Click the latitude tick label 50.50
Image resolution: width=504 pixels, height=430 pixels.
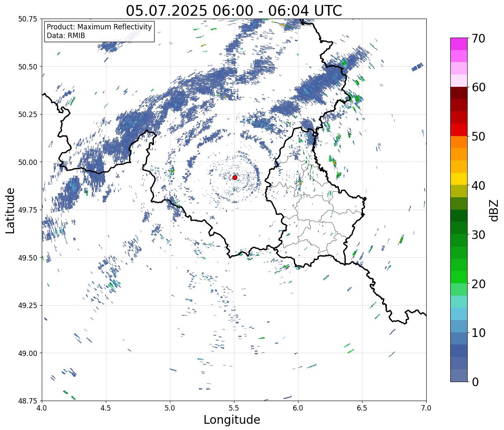(x=28, y=67)
